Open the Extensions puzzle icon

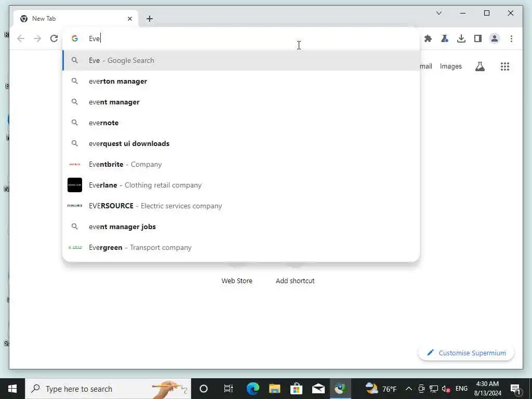(428, 38)
